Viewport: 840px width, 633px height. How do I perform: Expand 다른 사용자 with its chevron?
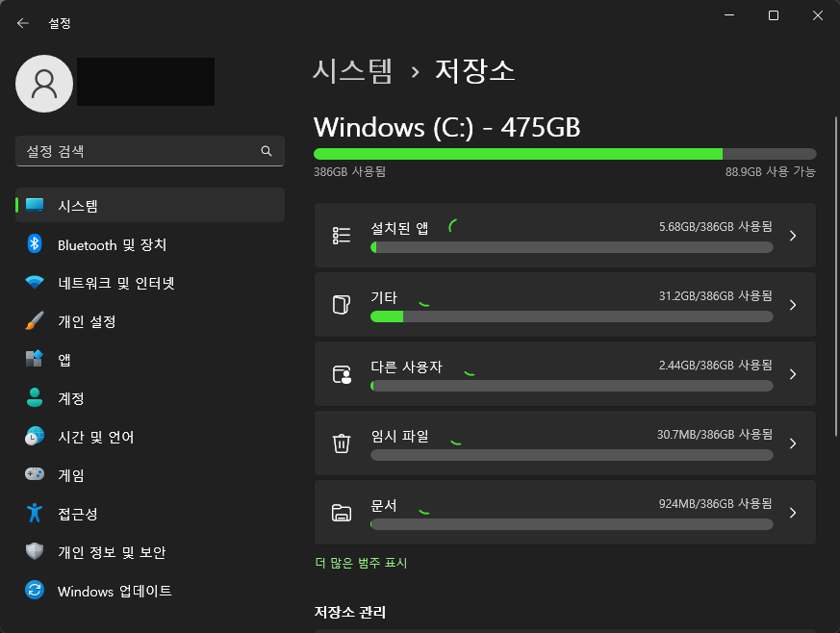coord(793,374)
